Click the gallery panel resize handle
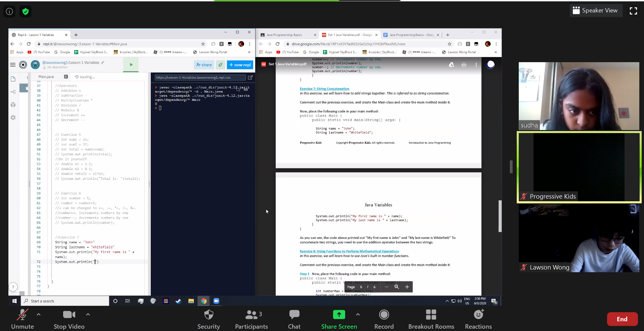This screenshot has width=644, height=331. tap(511, 167)
